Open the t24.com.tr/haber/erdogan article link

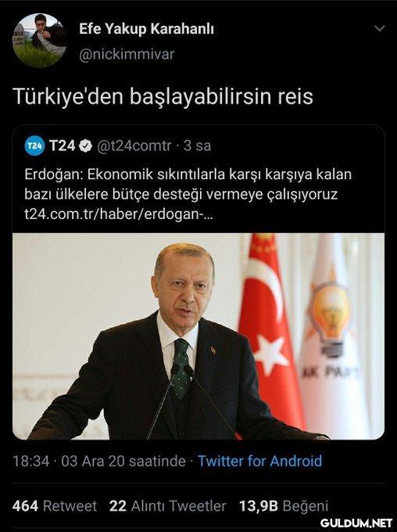119,214
